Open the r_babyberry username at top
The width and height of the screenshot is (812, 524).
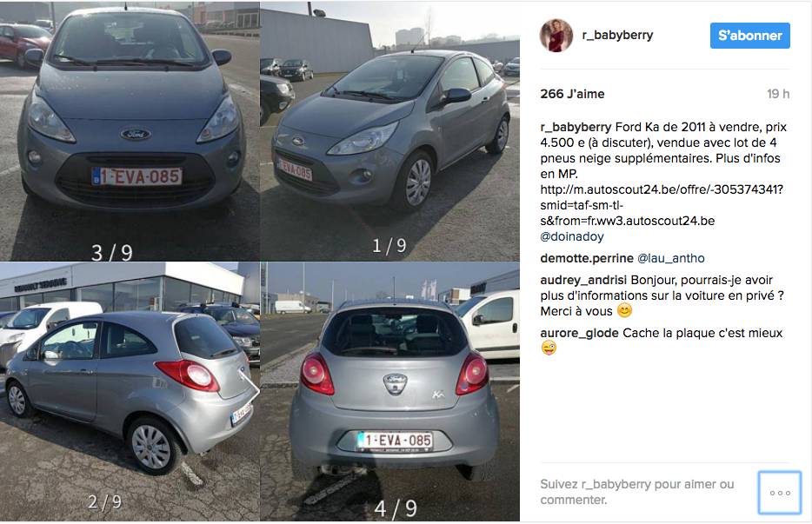[617, 36]
